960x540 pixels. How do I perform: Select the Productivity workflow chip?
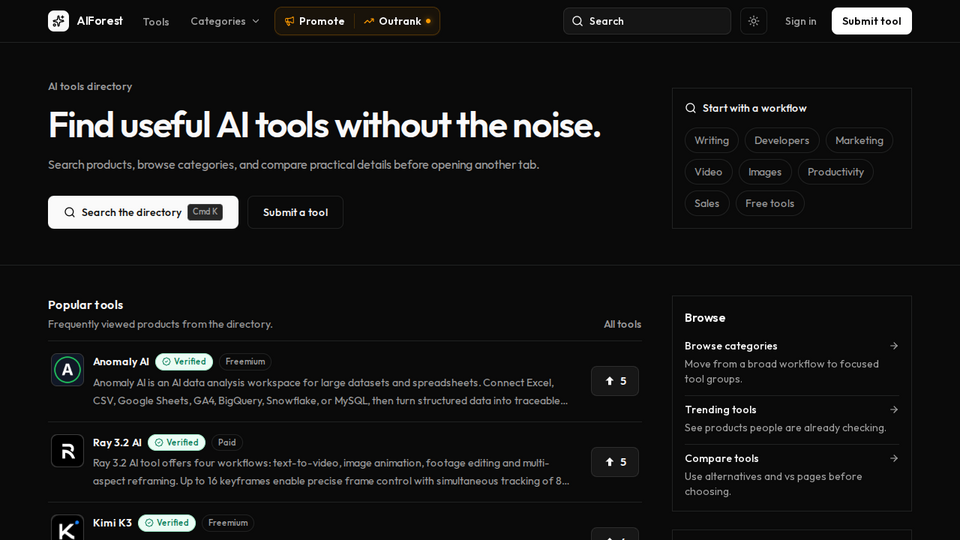(x=835, y=172)
